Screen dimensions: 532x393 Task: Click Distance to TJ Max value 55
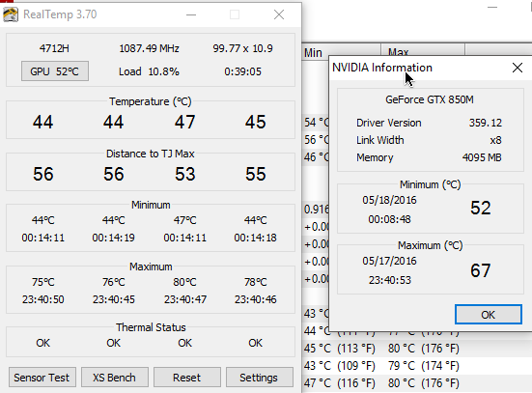(x=256, y=174)
